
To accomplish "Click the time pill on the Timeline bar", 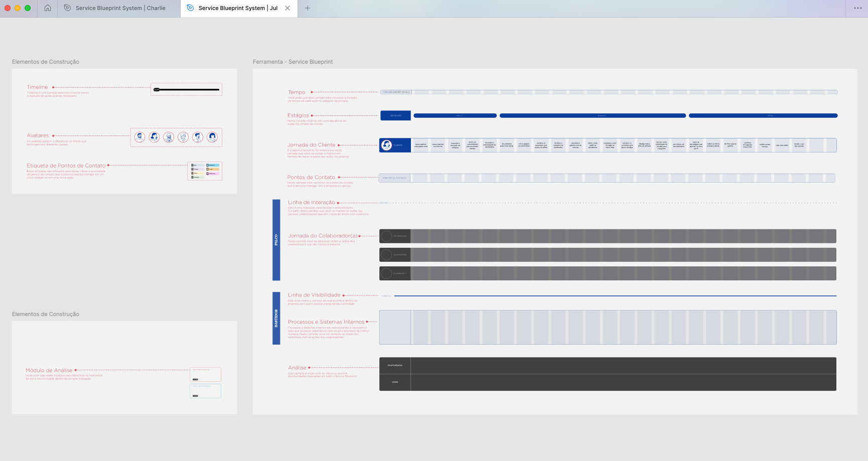I will click(157, 90).
